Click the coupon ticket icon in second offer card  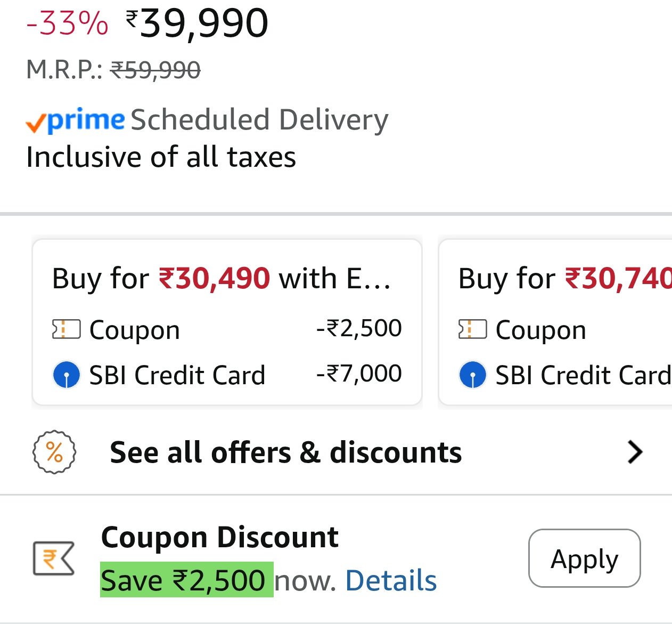(472, 329)
